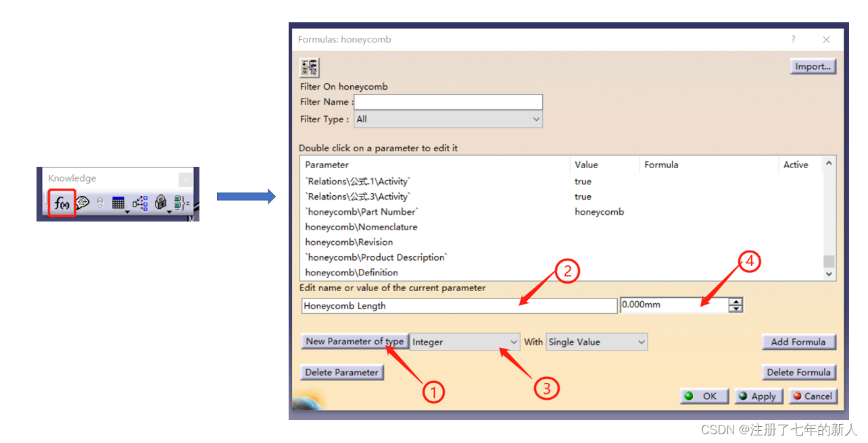Toggle incremental mode icon in Formulas dialog
Viewport: 868px width, 443px height.
pos(310,68)
